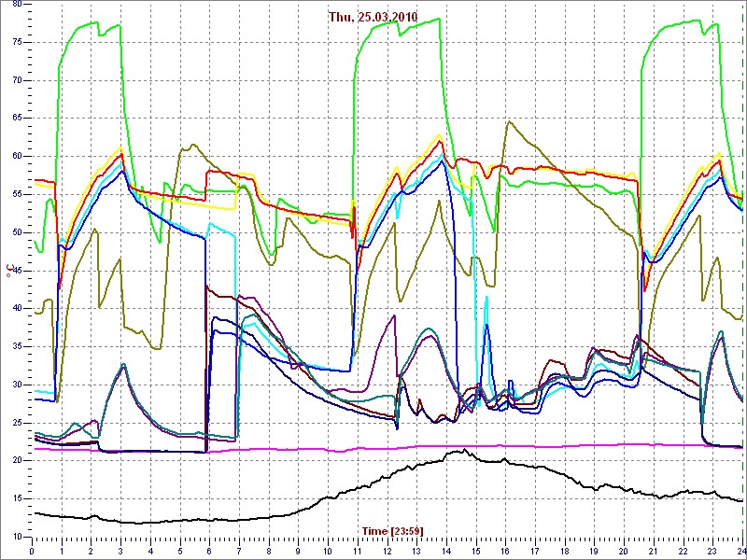747x560 pixels.
Task: Select the '45' label on the temperature axis
Action: tap(16, 271)
